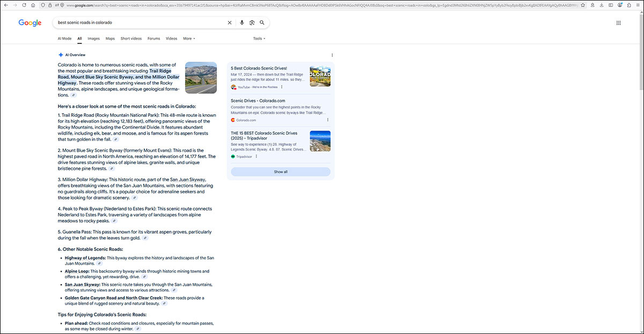Switch to Short videos results
Viewport: 644px width, 334px height.
point(131,39)
